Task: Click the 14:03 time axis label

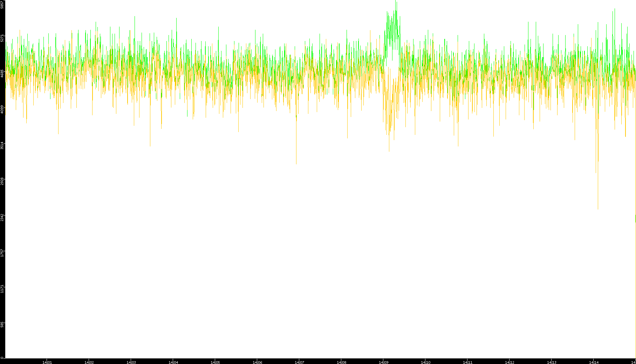Action: pyautogui.click(x=131, y=362)
